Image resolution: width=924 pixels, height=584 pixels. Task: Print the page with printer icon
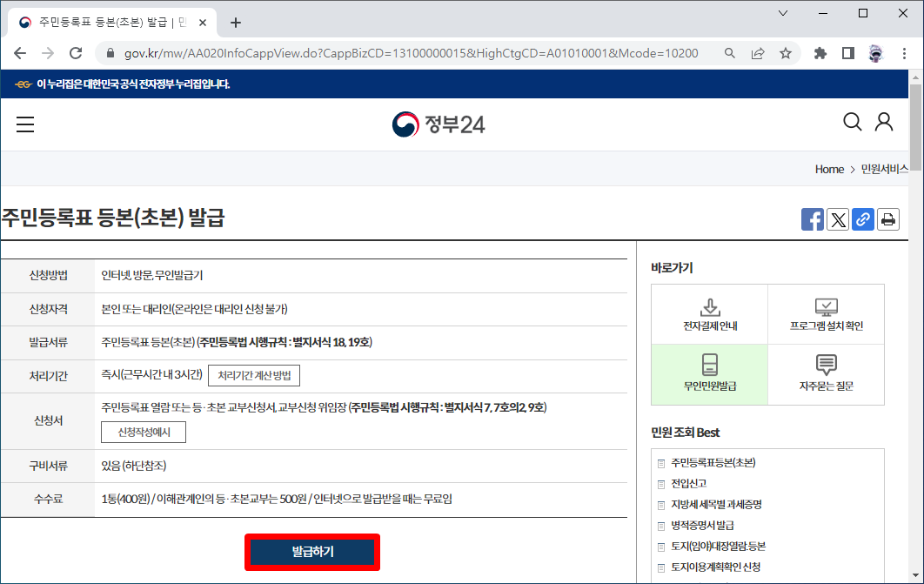click(888, 220)
